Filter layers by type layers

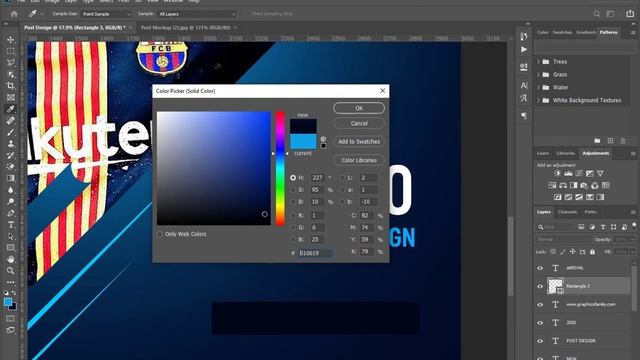click(603, 227)
